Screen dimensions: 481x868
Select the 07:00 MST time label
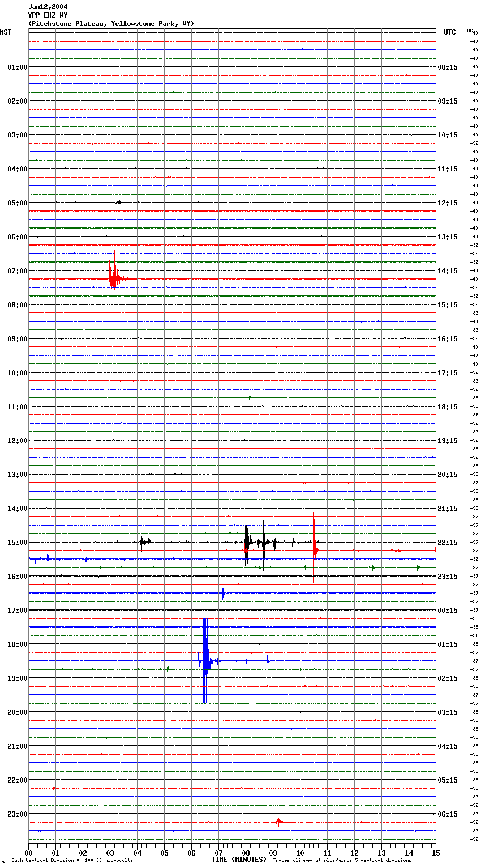pyautogui.click(x=17, y=271)
